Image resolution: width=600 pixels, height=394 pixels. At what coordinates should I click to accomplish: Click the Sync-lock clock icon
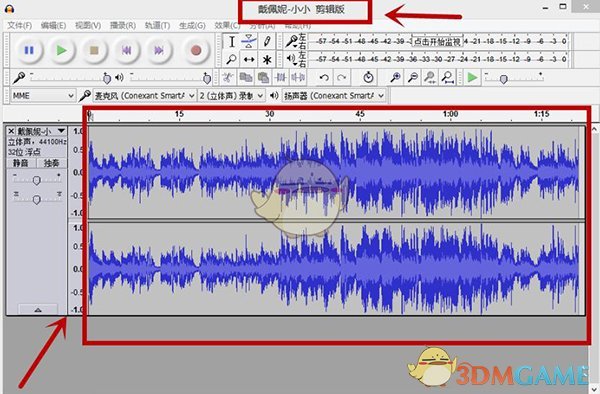368,78
